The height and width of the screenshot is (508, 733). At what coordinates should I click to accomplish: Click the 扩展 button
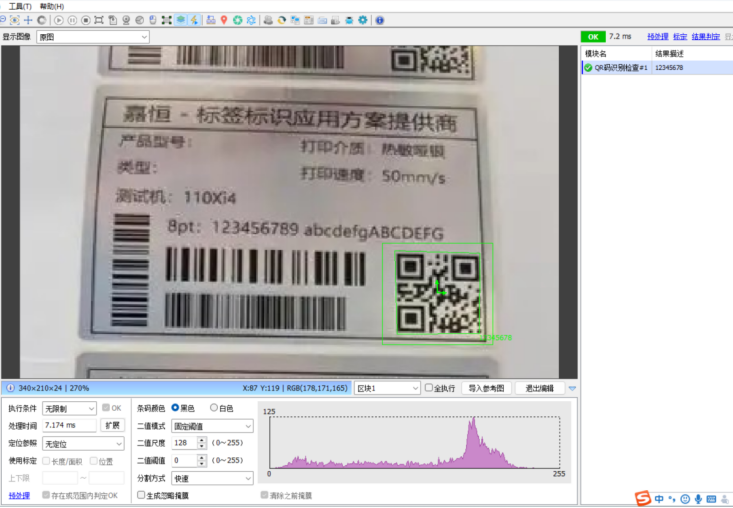click(113, 425)
